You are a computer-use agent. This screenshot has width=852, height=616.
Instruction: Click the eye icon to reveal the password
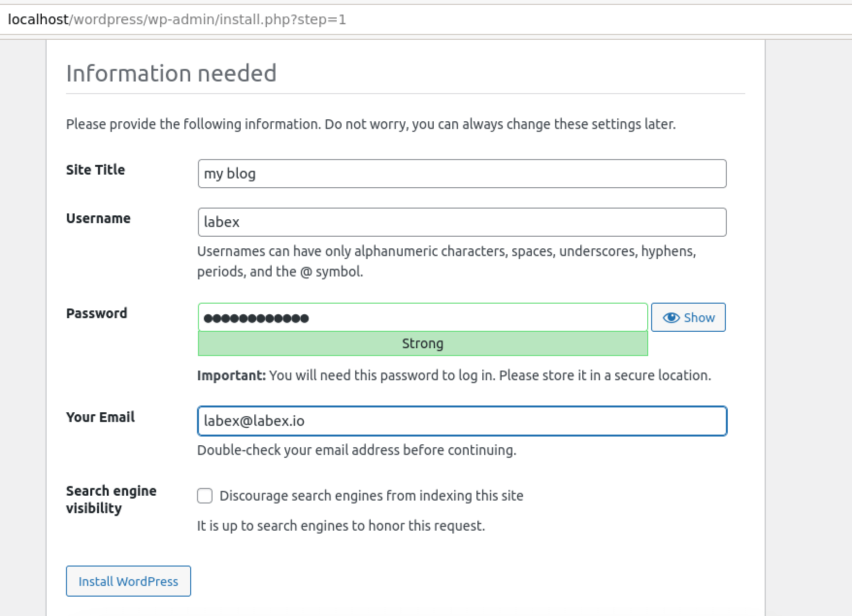click(x=671, y=317)
